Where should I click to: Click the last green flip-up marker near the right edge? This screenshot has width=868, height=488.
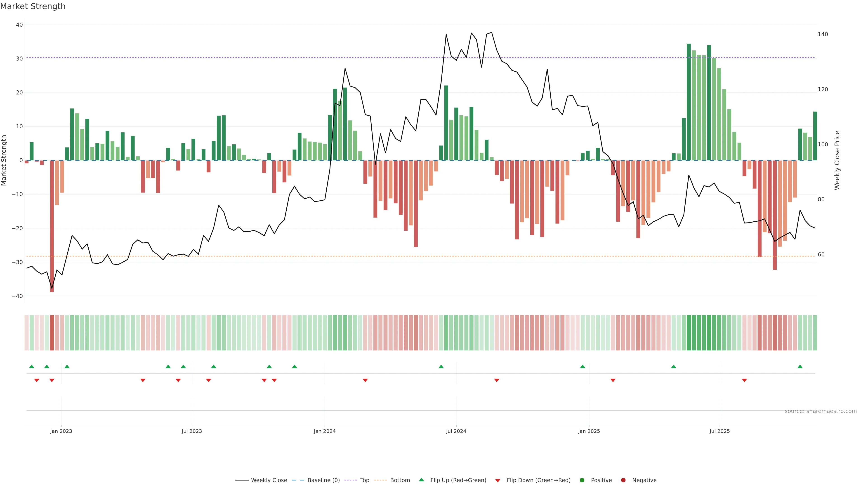click(x=800, y=366)
